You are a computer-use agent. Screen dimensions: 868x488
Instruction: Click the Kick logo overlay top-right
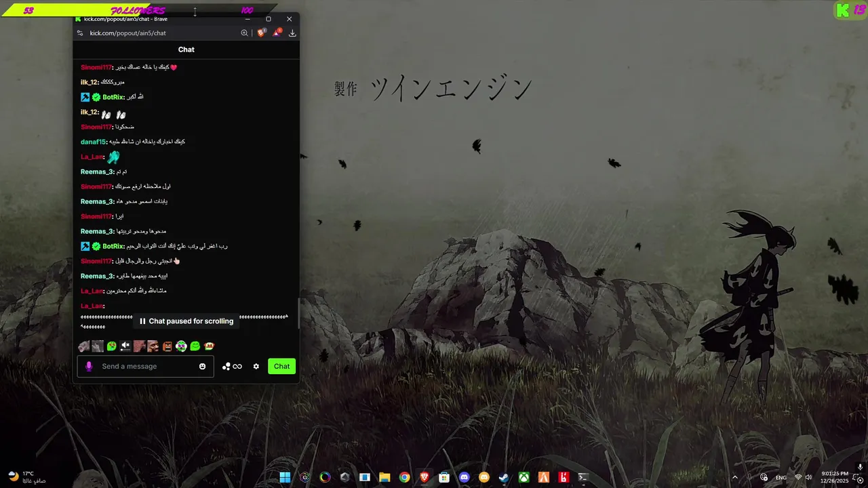click(843, 9)
